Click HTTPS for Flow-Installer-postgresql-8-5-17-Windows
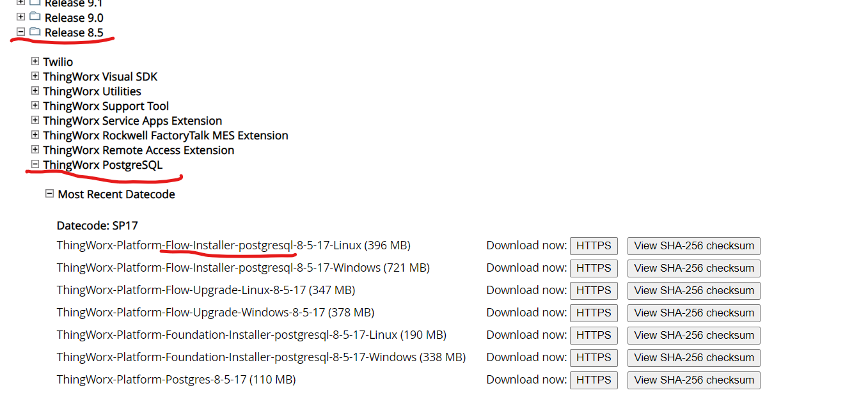Image resolution: width=868 pixels, height=404 pixels. click(593, 268)
